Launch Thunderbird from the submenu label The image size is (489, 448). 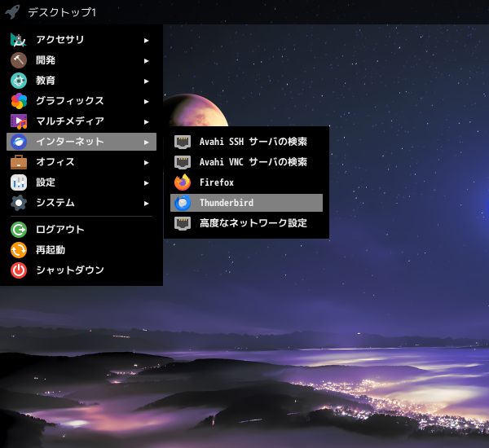(x=227, y=203)
